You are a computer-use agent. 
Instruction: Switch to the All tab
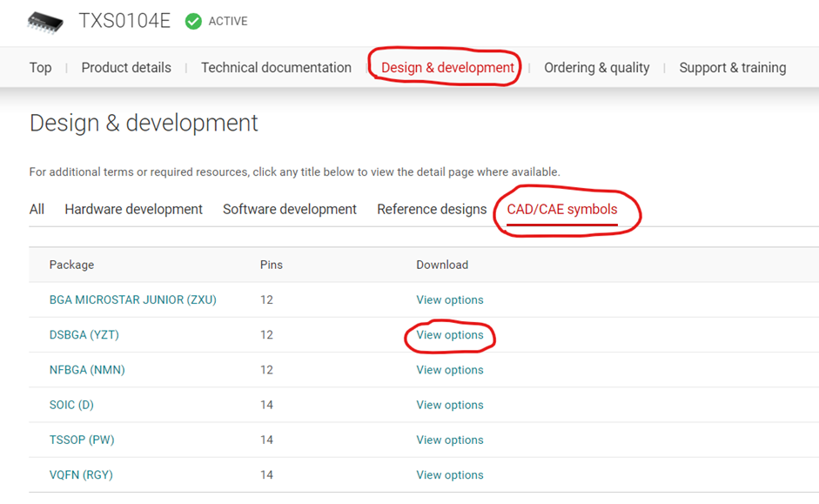[37, 209]
